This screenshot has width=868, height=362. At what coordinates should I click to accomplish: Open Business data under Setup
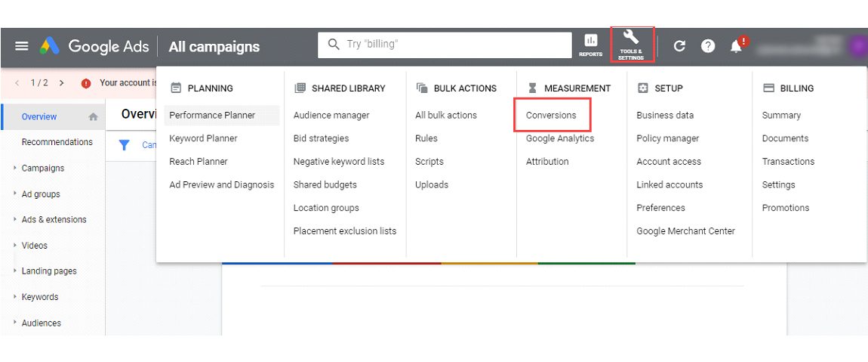click(665, 116)
